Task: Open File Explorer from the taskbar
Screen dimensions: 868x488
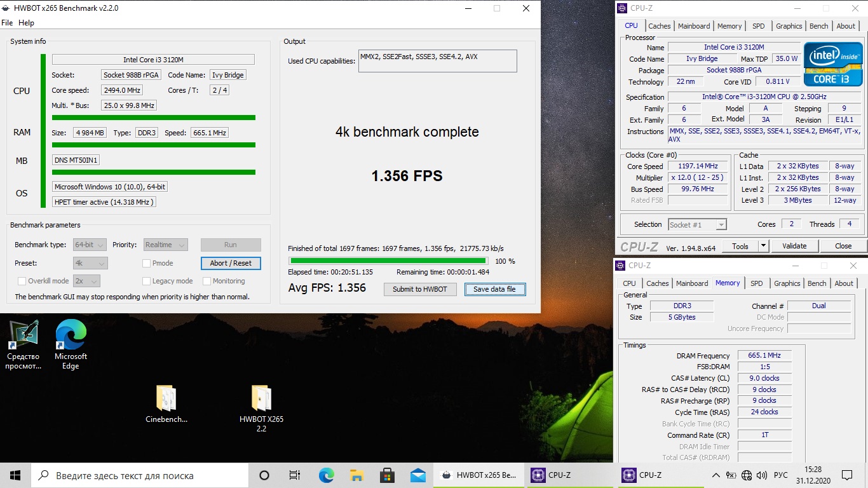Action: click(357, 475)
